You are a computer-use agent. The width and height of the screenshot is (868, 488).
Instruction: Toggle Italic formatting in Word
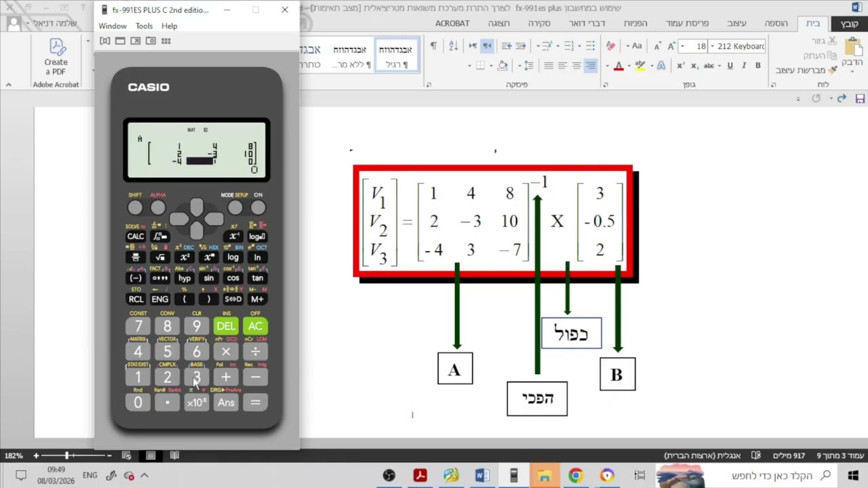point(744,66)
